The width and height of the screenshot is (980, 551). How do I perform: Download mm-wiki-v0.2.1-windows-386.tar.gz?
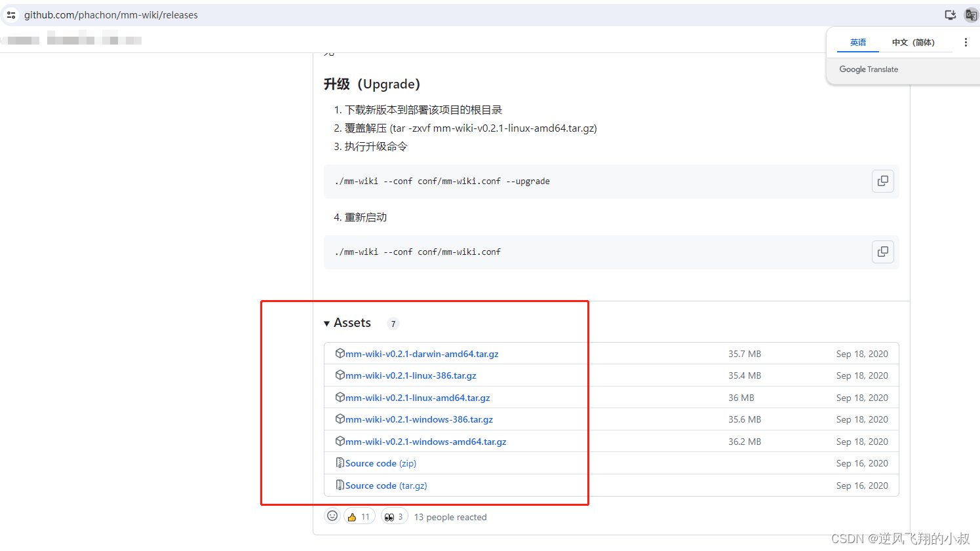[x=419, y=419]
